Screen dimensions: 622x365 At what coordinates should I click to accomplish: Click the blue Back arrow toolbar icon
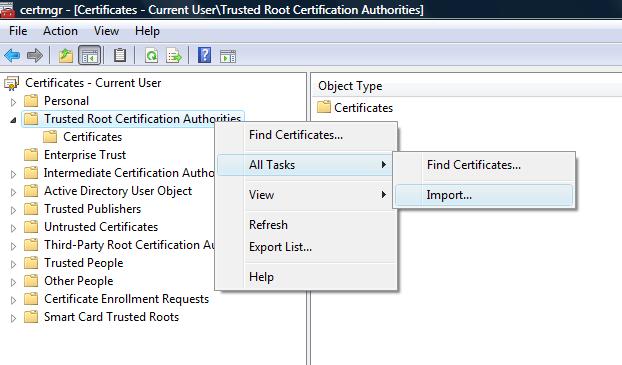[x=12, y=56]
